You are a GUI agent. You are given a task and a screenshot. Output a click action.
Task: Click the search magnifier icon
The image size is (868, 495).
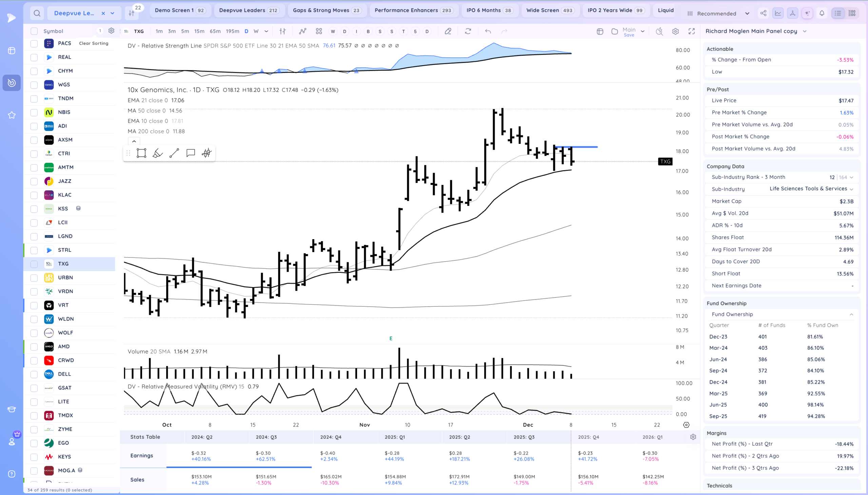click(x=37, y=13)
